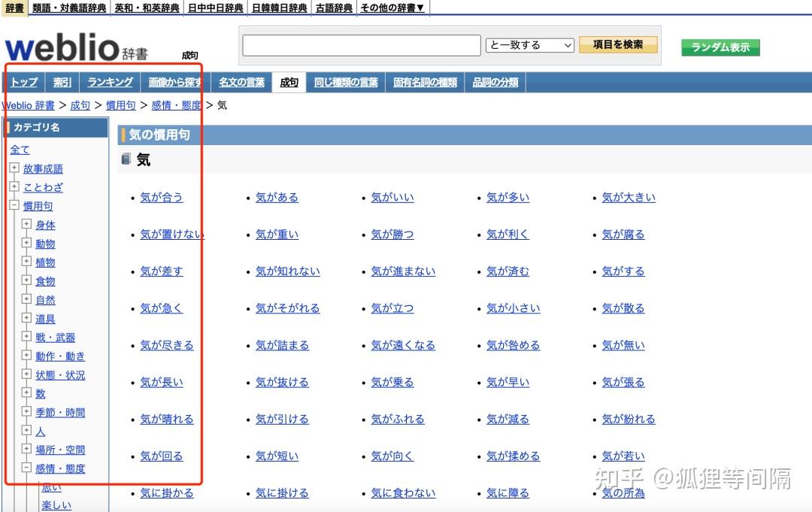Image resolution: width=812 pixels, height=512 pixels.
Task: Click inside the search input field
Action: click(361, 45)
